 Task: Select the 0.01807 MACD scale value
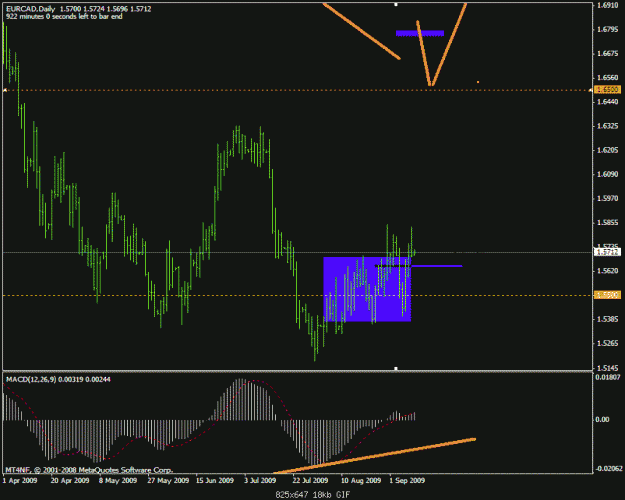[x=607, y=377]
